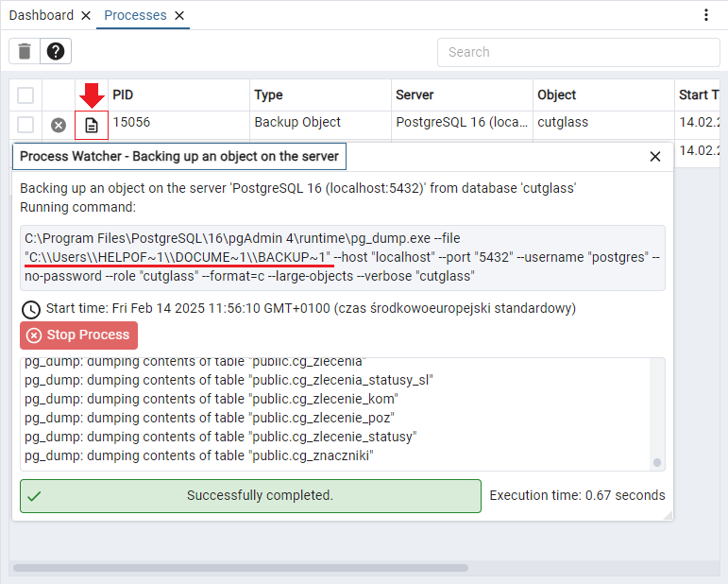Sort by the PID column header
This screenshot has height=584, width=728.
(x=123, y=94)
